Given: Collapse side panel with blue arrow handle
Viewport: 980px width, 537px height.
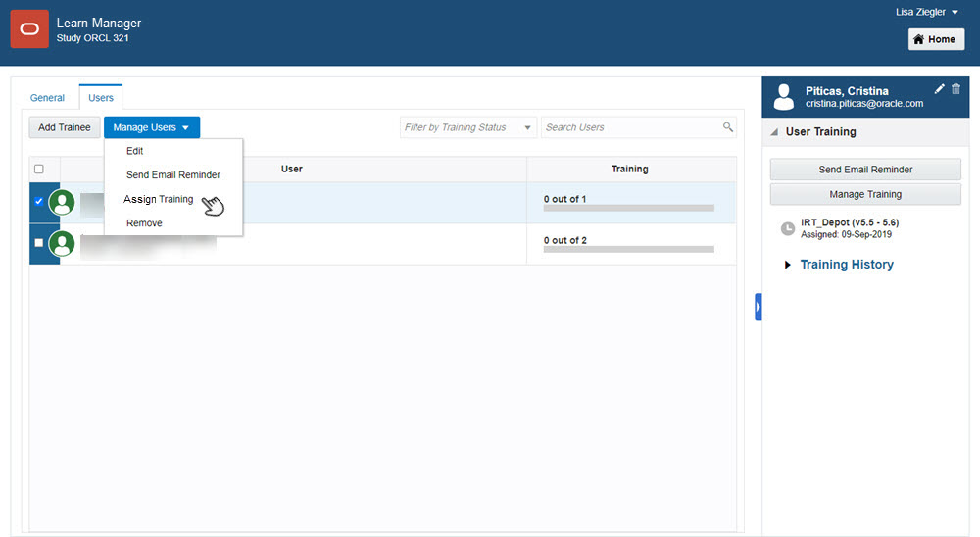Looking at the screenshot, I should pos(759,307).
